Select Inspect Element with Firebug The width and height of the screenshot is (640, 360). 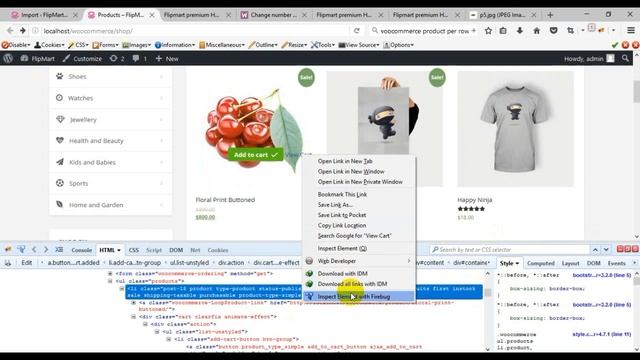pos(359,296)
